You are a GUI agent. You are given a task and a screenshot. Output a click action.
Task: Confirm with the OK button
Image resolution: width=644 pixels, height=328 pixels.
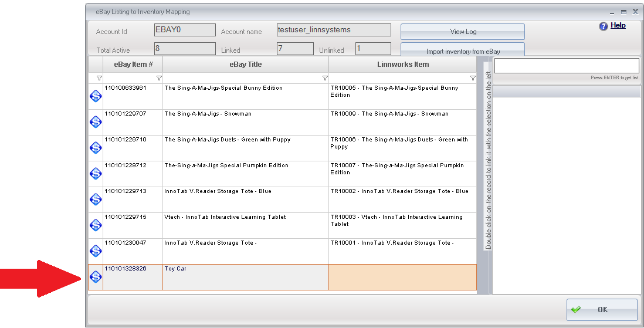pos(602,310)
